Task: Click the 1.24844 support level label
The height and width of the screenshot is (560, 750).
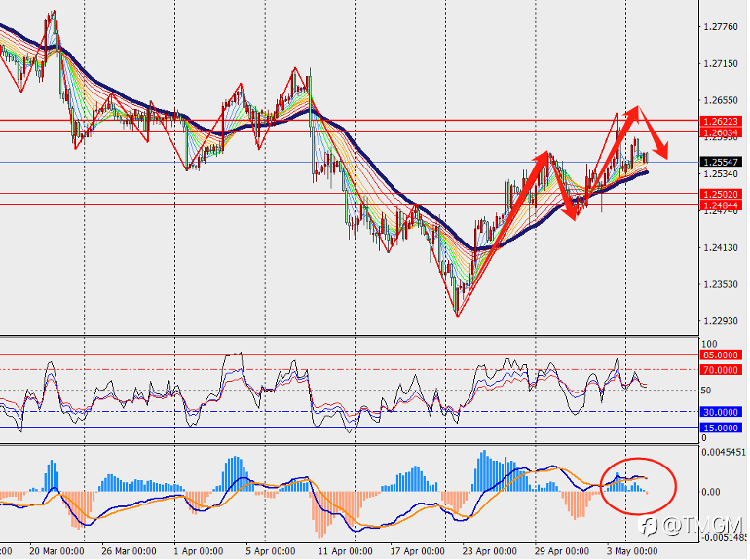Action: tap(722, 205)
